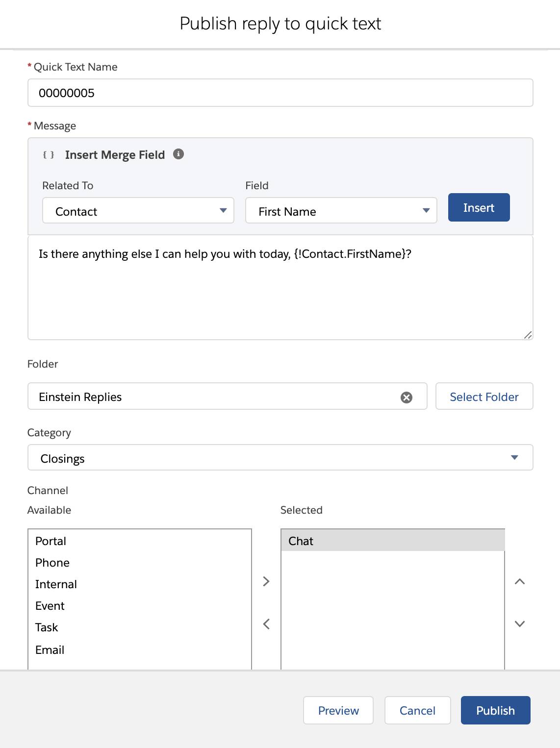The width and height of the screenshot is (560, 748).
Task: Click the Publish button
Action: (495, 710)
